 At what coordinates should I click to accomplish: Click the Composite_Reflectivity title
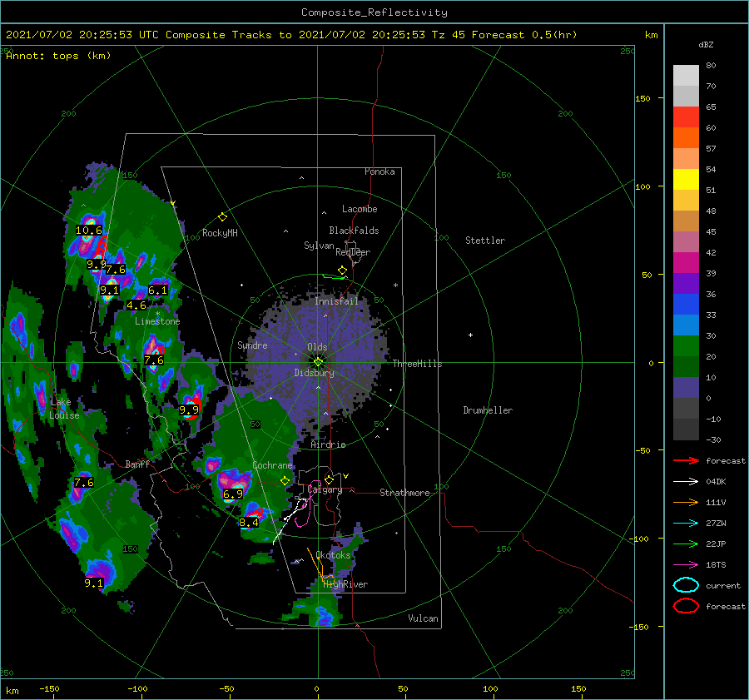374,12
